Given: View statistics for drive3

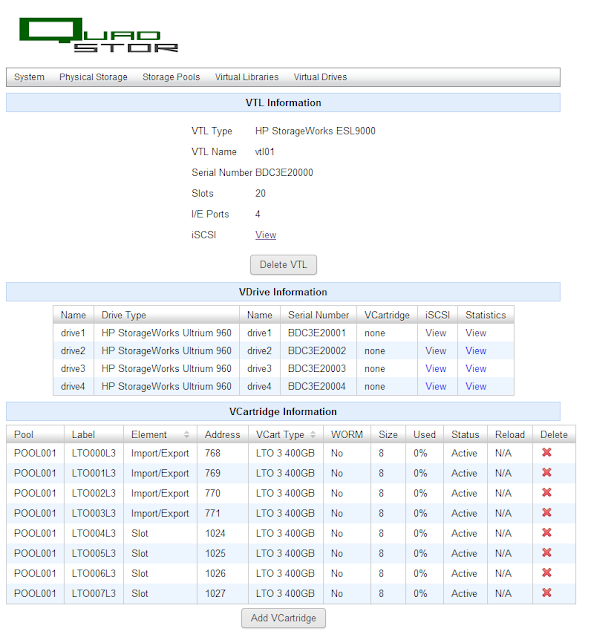Looking at the screenshot, I should [476, 369].
